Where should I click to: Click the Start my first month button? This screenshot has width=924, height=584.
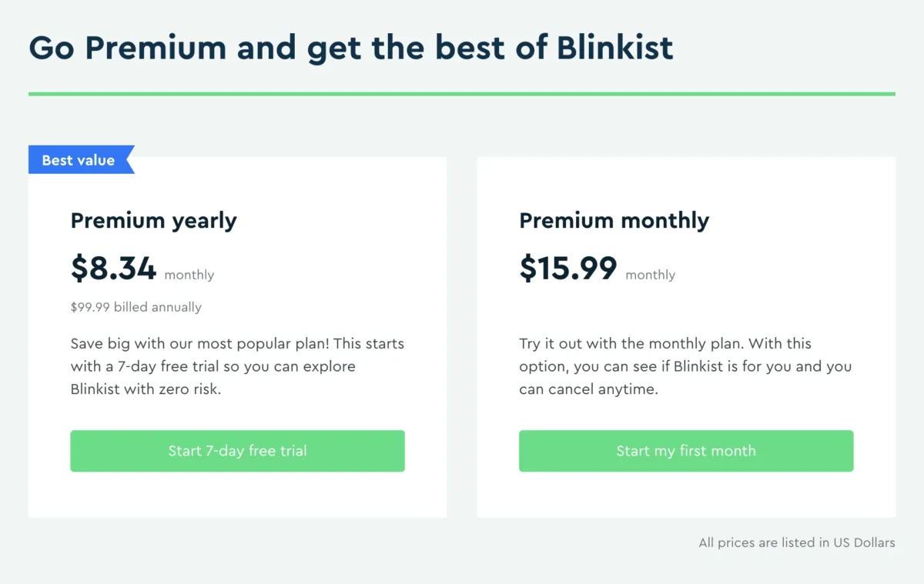pos(686,451)
